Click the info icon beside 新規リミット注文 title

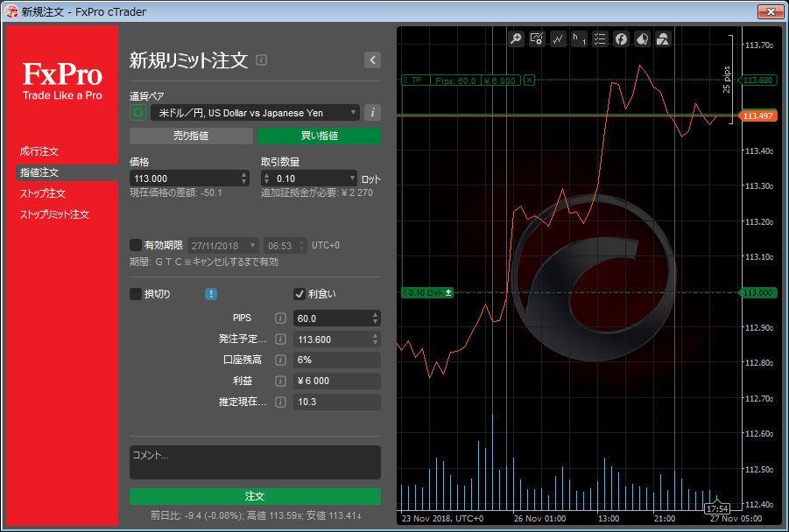[x=261, y=59]
